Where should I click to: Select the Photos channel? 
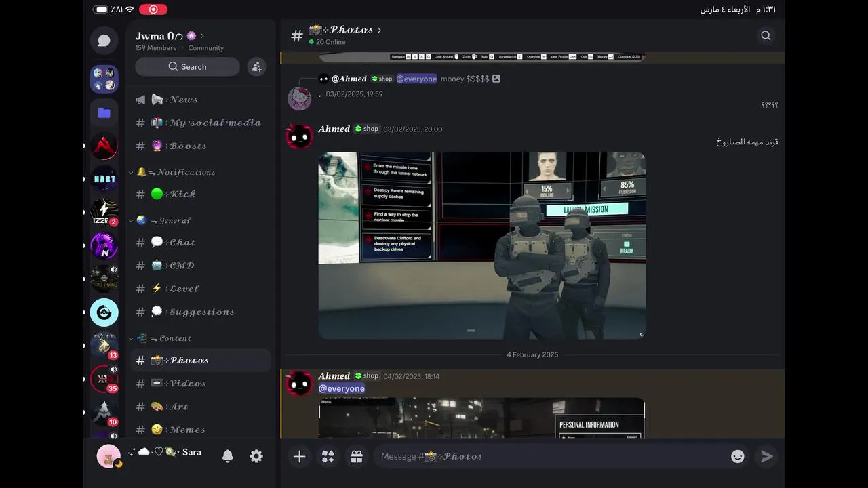201,360
